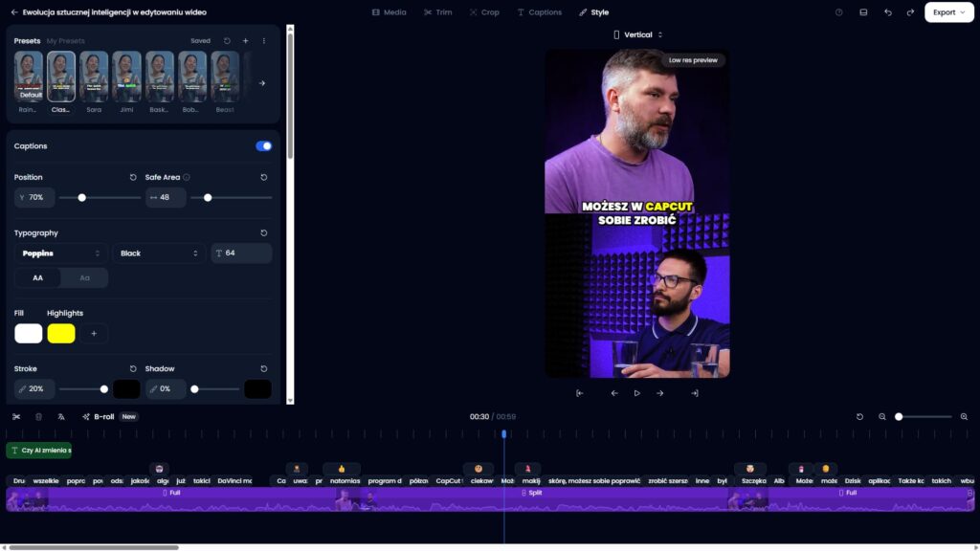Open the B-roll feature button
This screenshot has height=551, width=980.
pyautogui.click(x=98, y=417)
